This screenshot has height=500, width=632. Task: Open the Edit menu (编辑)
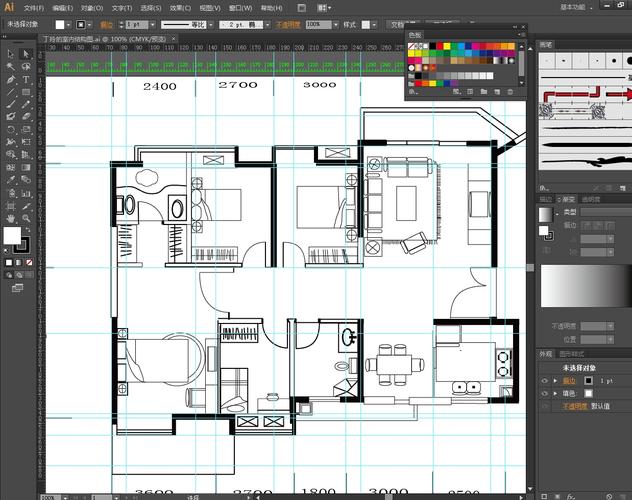click(62, 8)
